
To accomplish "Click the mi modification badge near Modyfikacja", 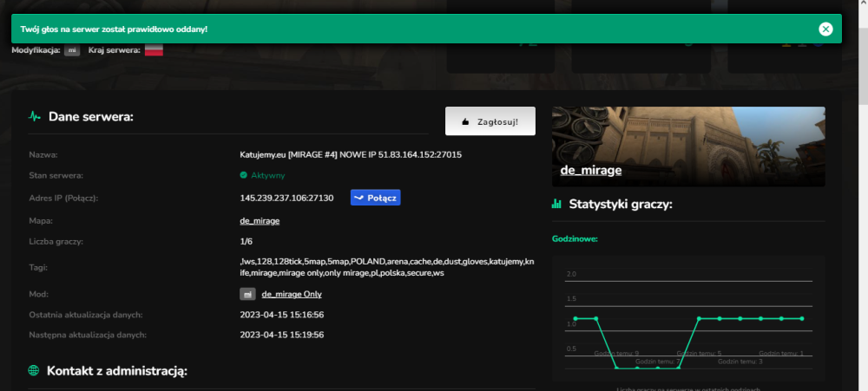I will click(72, 50).
